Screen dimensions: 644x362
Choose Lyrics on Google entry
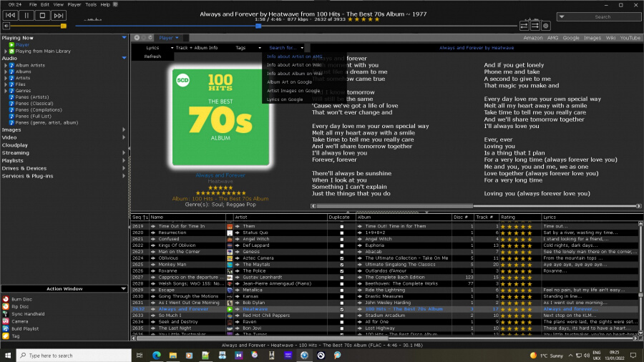(285, 99)
